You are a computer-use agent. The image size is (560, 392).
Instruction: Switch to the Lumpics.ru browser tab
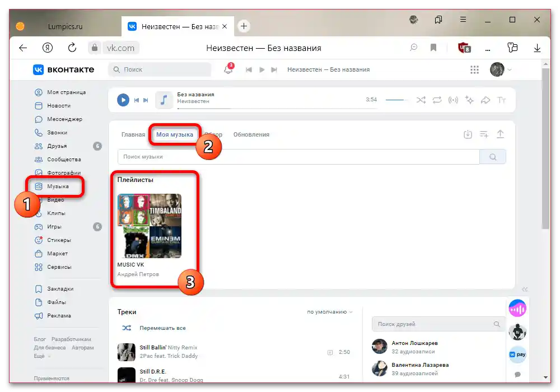(65, 27)
